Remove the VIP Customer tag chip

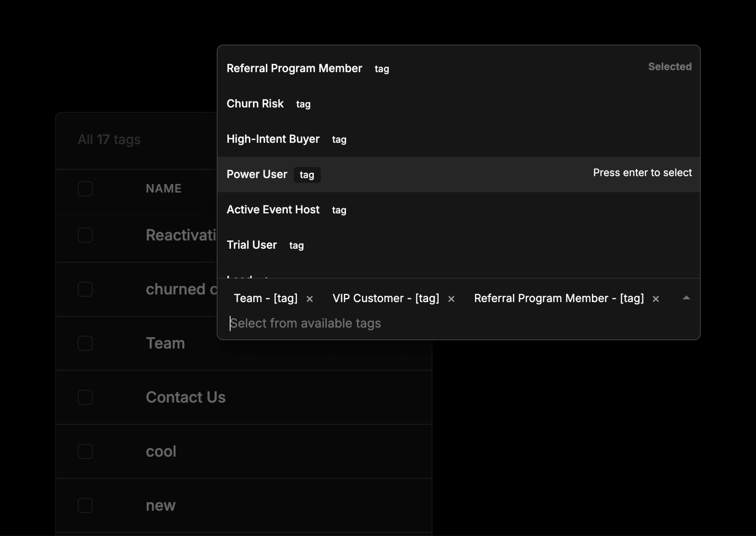pyautogui.click(x=451, y=299)
